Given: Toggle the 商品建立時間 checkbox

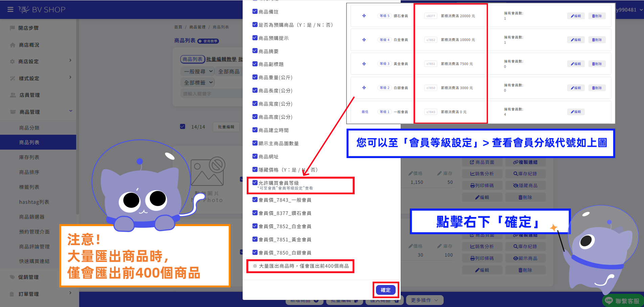Looking at the screenshot, I should 255,130.
